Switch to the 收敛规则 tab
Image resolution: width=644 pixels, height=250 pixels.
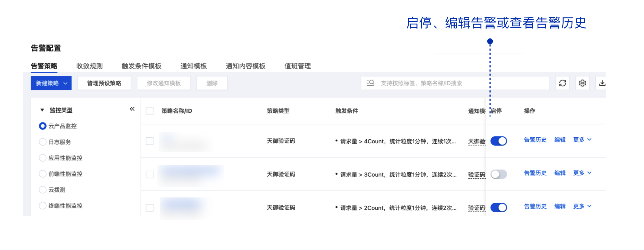tap(89, 66)
